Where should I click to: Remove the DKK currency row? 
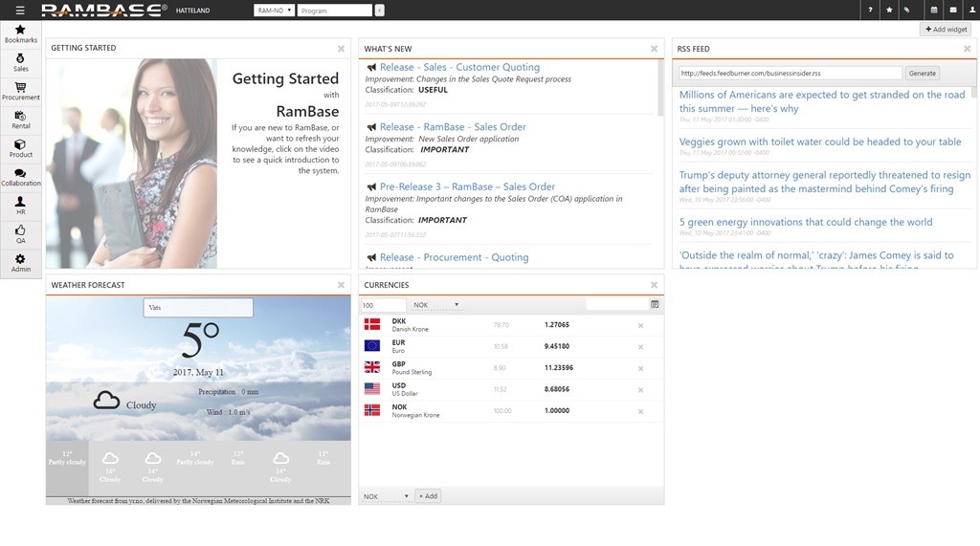click(x=640, y=325)
